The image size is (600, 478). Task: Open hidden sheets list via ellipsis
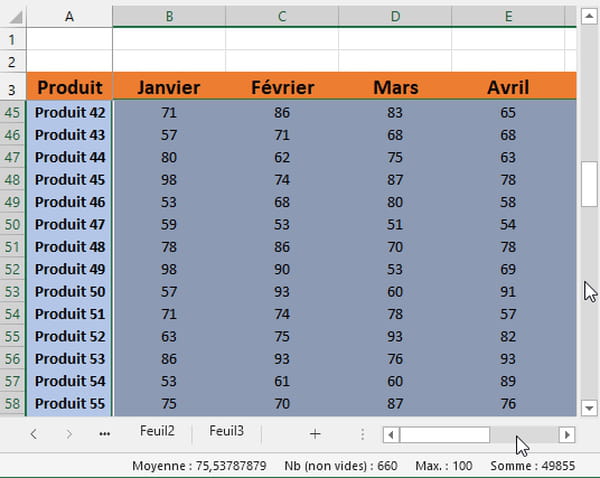(x=104, y=434)
